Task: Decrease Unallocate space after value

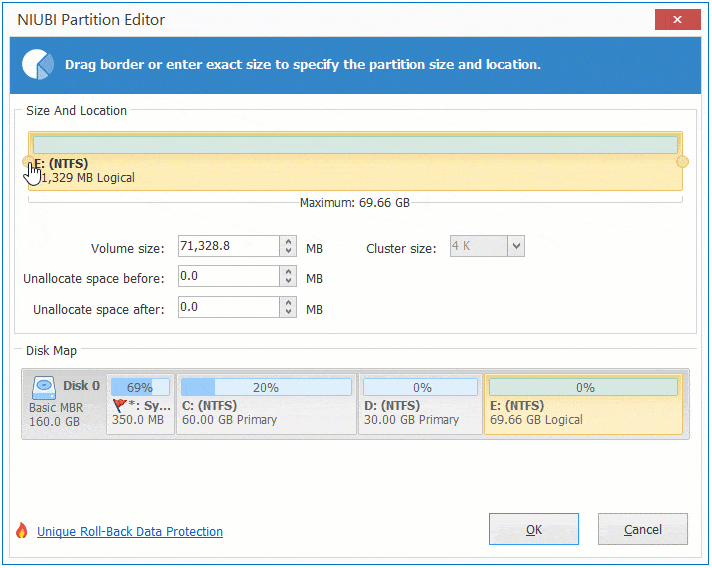Action: 289,313
